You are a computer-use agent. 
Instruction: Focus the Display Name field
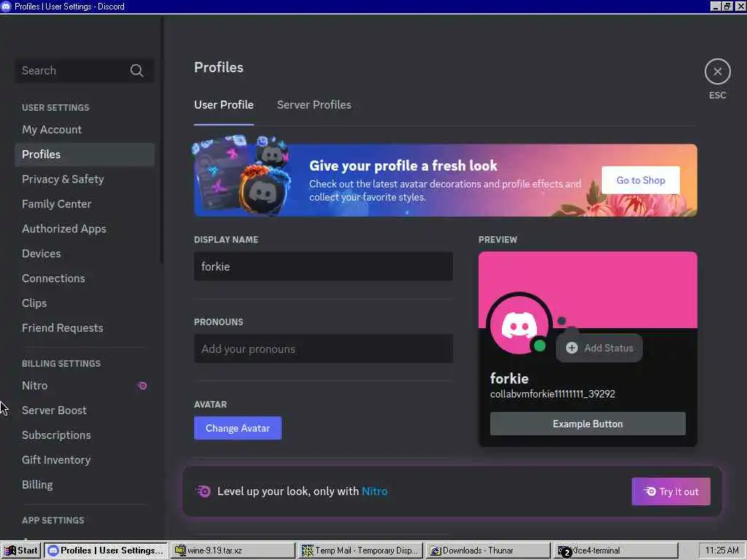[323, 266]
